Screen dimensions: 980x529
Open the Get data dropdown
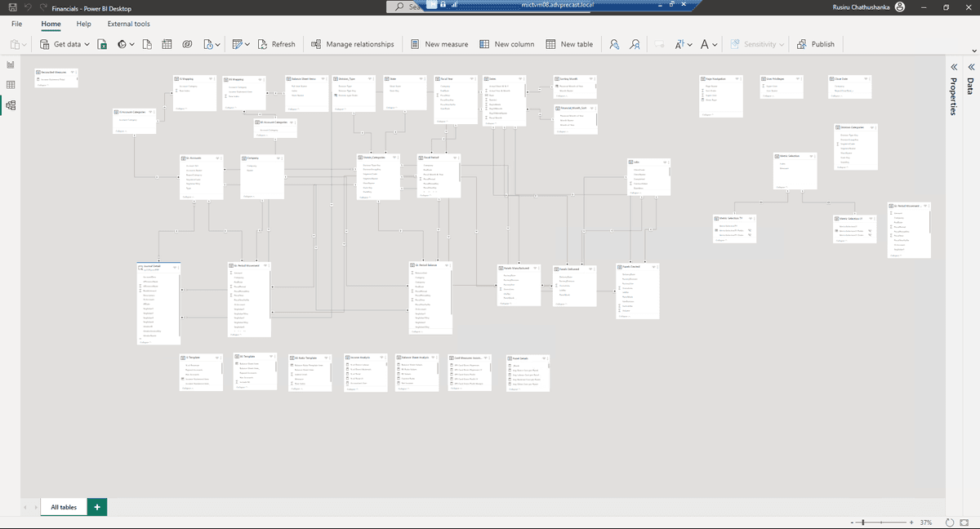coord(86,43)
